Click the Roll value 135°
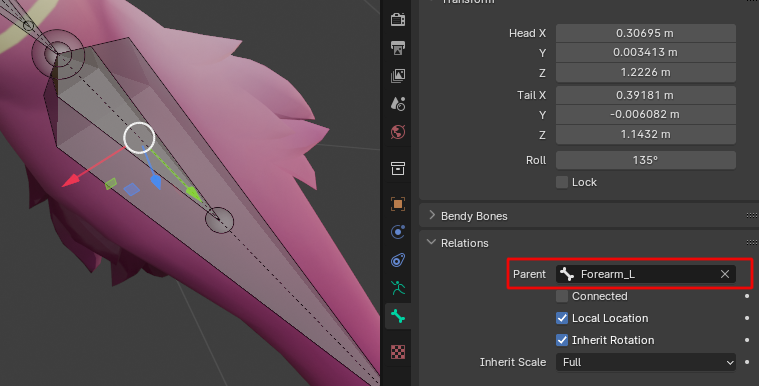Screen dimensions: 759x386 [646, 160]
